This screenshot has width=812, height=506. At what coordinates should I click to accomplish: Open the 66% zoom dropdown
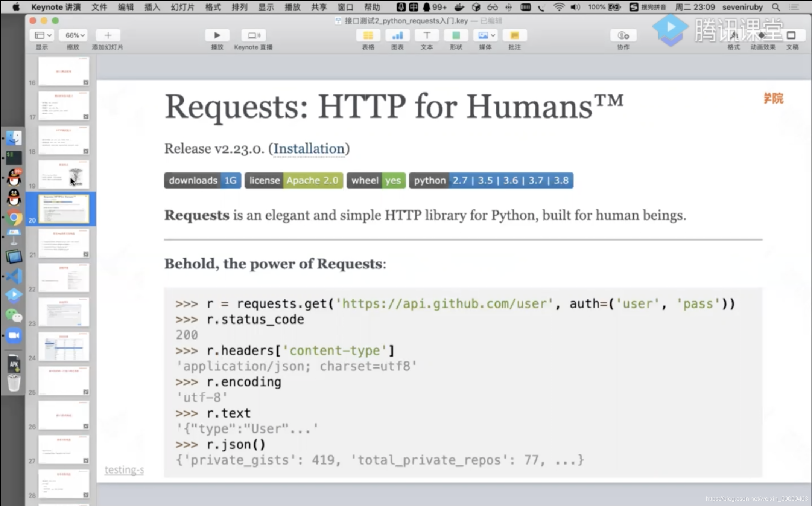(75, 35)
